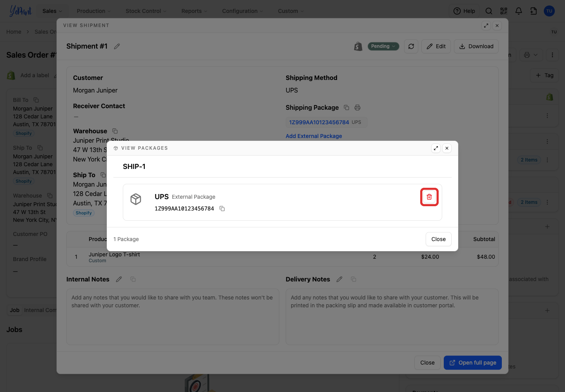Click Open full page button
Viewport: 565px width, 392px height.
[473, 363]
